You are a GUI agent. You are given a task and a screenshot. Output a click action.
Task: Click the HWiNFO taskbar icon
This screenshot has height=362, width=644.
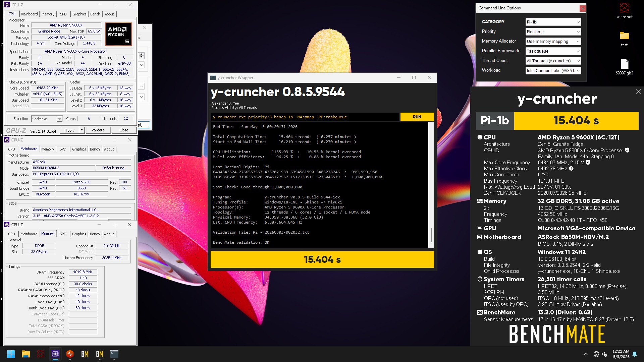point(70,354)
